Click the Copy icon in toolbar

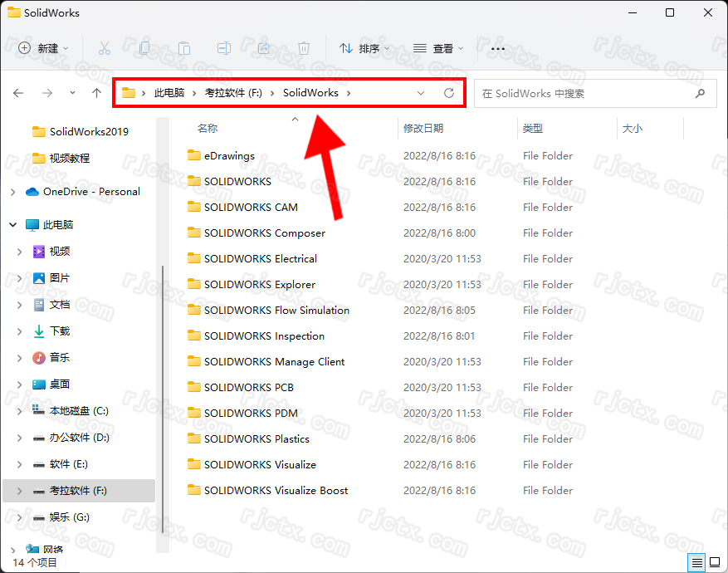click(x=144, y=49)
